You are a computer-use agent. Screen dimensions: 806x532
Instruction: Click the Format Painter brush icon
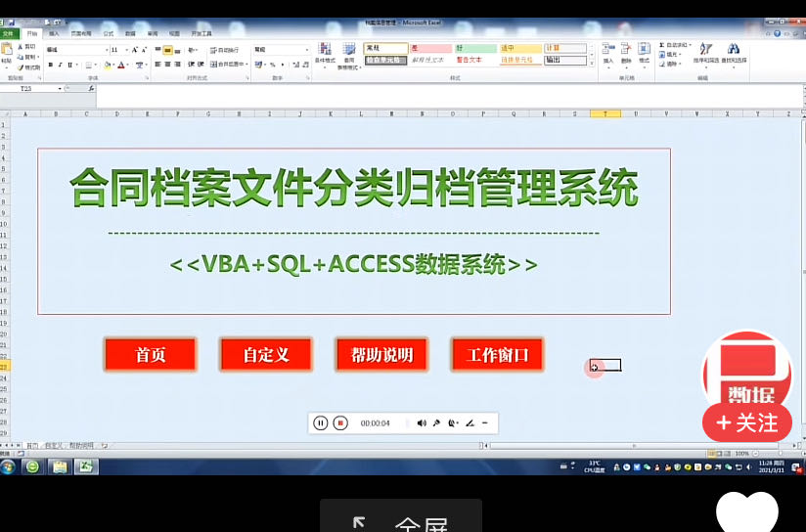pos(21,66)
